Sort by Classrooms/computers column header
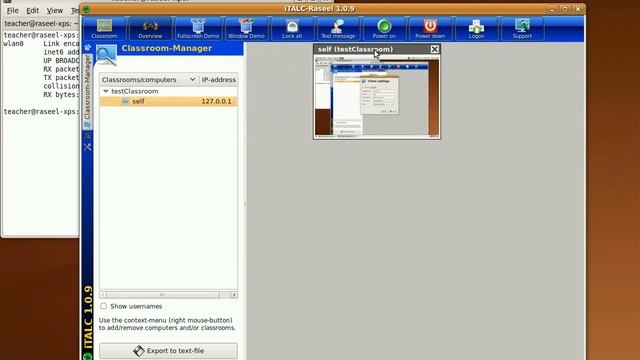Image resolution: width=640 pixels, height=360 pixels. pyautogui.click(x=149, y=80)
